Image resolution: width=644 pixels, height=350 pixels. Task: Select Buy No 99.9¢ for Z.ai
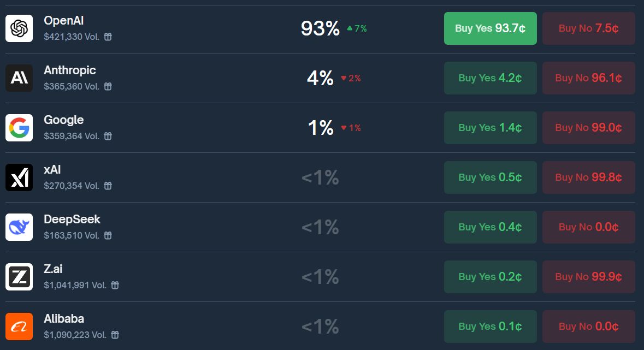(588, 277)
